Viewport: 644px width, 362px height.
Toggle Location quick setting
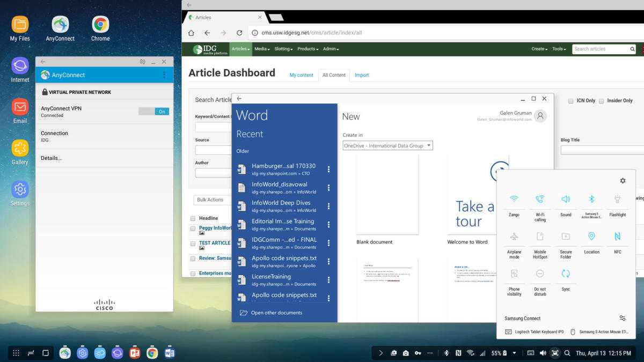coord(592,237)
